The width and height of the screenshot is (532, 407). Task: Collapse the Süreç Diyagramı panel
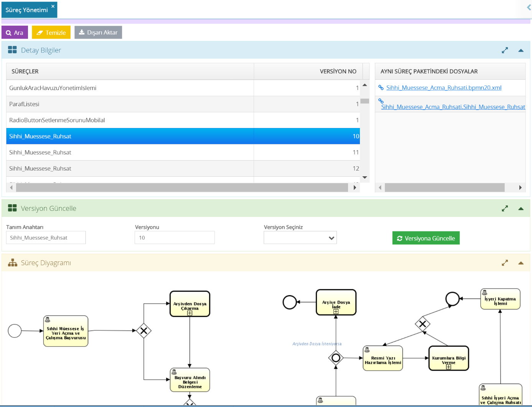pos(521,263)
